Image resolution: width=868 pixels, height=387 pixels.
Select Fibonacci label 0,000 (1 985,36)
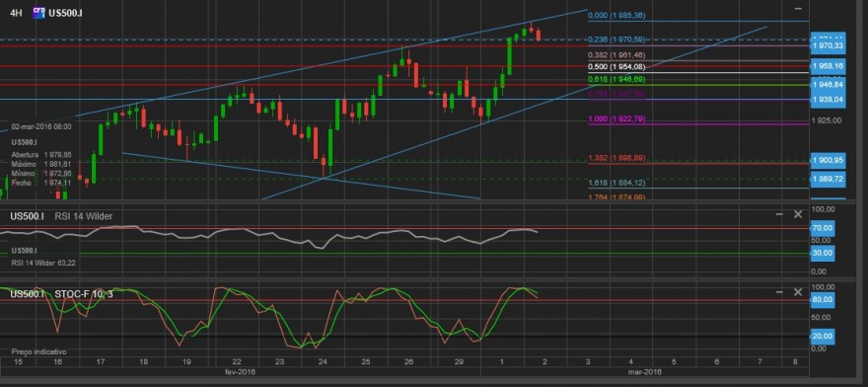[616, 16]
